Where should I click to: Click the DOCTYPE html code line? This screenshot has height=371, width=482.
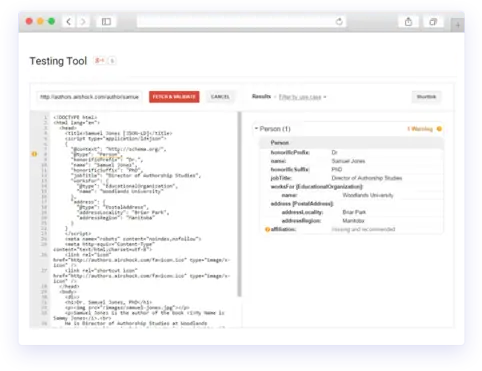click(76, 117)
